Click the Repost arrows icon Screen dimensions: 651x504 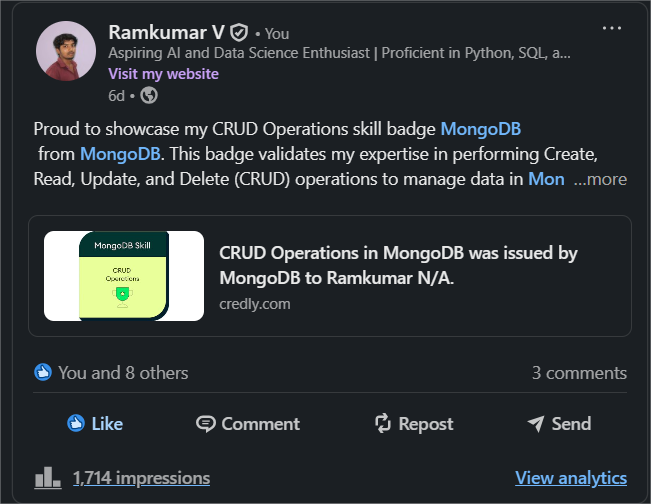point(383,423)
